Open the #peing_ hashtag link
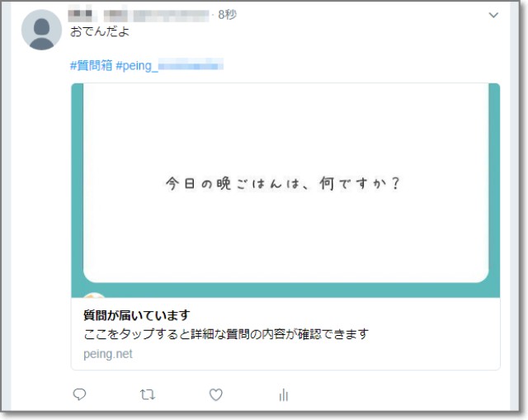The width and height of the screenshot is (528, 420). tap(169, 65)
